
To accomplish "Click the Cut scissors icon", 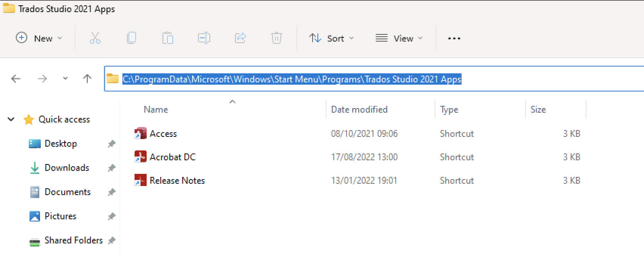I will (95, 38).
